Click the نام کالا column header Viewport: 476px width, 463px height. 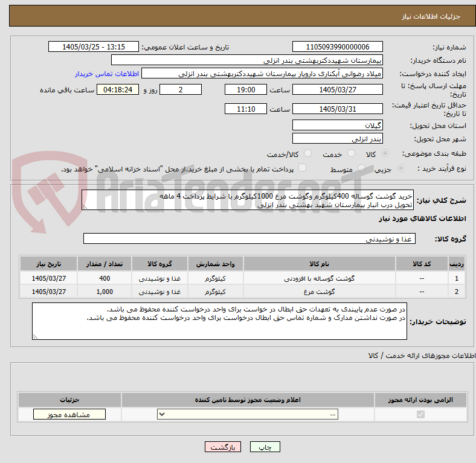[x=320, y=264]
